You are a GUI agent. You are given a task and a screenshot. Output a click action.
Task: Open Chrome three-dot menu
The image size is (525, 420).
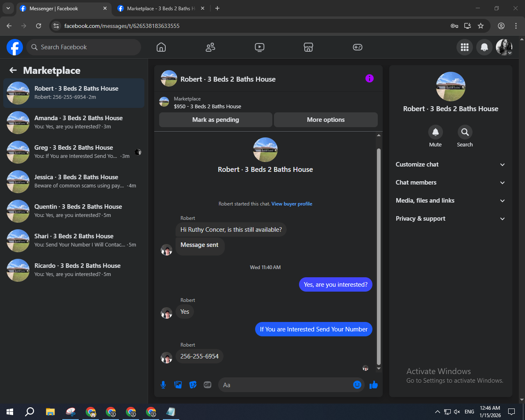[x=516, y=26]
